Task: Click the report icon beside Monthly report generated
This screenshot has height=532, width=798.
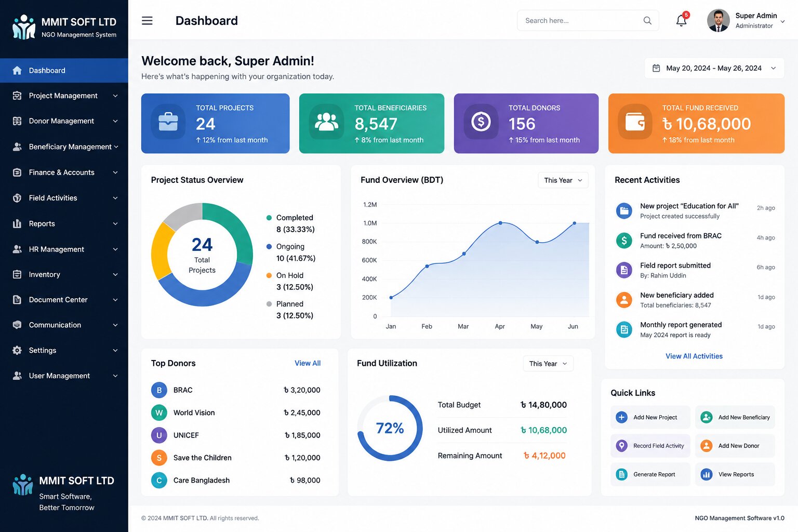Action: (624, 329)
